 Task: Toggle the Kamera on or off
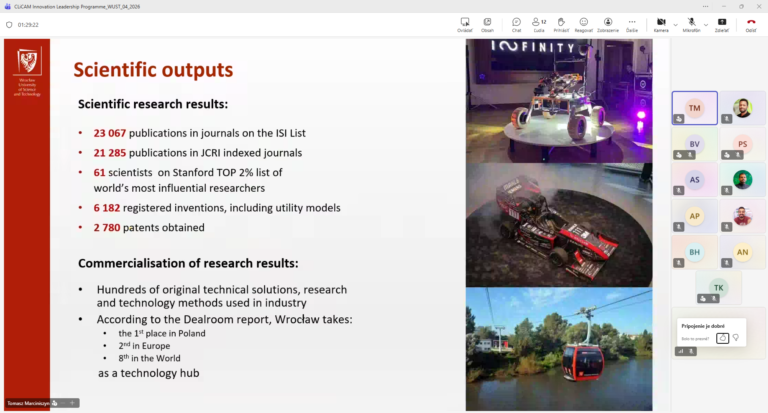click(660, 23)
